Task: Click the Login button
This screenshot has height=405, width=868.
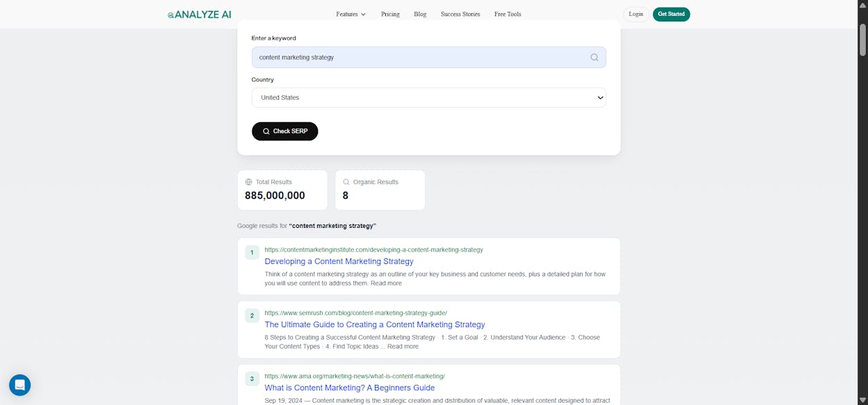Action: [x=636, y=14]
